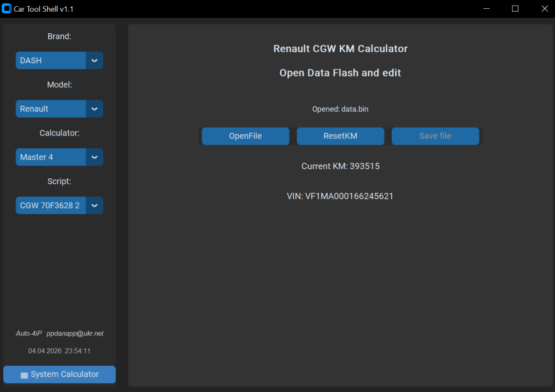555x392 pixels.
Task: Click the Car Tool Shell app icon
Action: (x=6, y=8)
